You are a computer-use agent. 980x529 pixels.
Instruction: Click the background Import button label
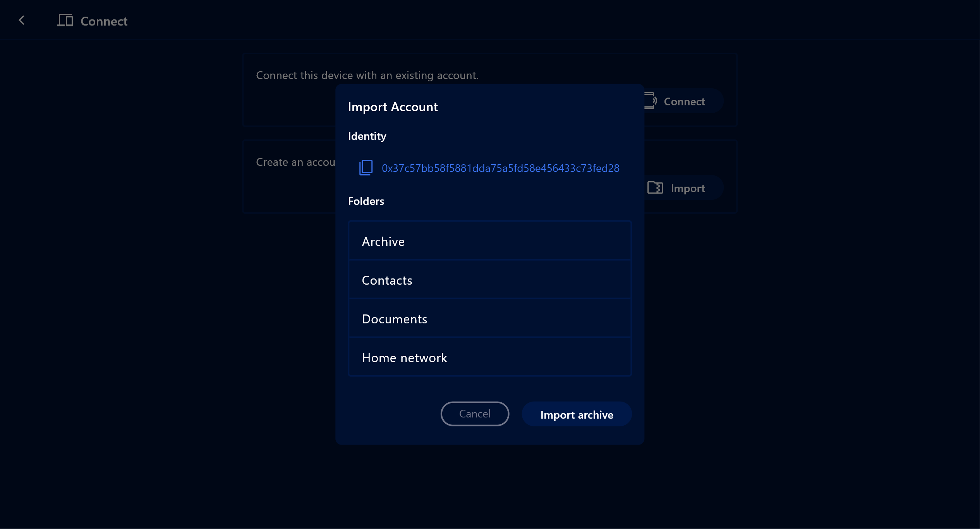(x=688, y=188)
